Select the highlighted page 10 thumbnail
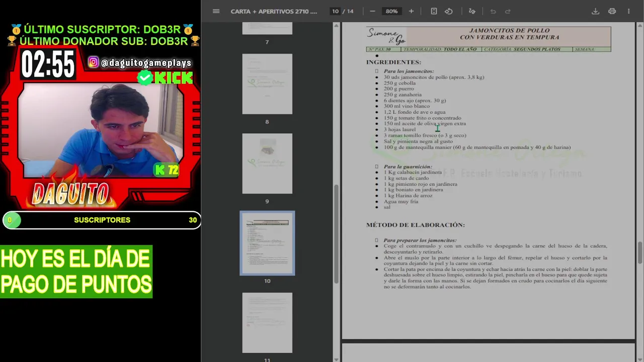644x362 pixels. pos(267,243)
